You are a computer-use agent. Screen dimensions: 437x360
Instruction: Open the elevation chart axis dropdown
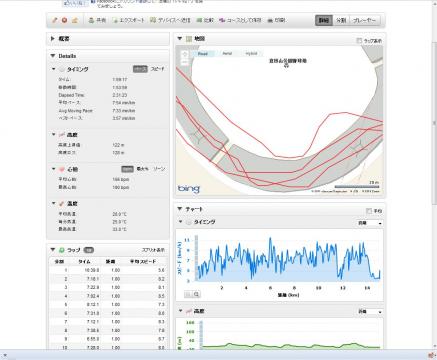[369, 312]
